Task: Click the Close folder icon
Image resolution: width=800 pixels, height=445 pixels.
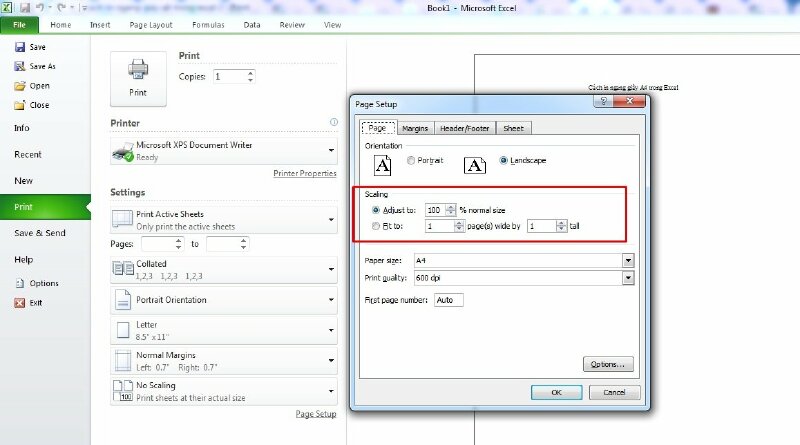Action: tap(20, 105)
